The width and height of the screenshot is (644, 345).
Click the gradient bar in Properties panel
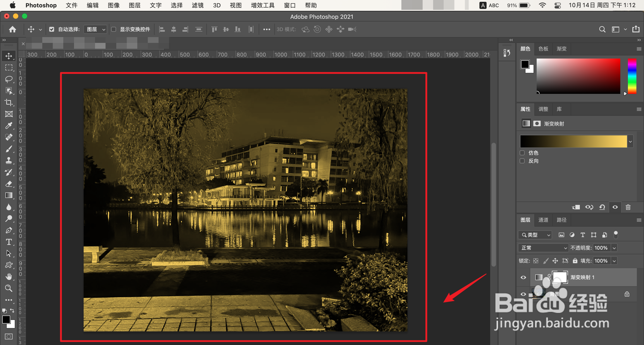573,142
